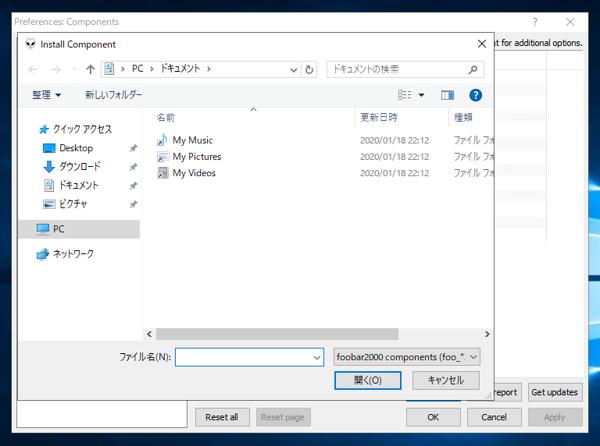Screen dimensions: 600x446
Task: Click the pin icon next to ピクチャ
Action: (133, 205)
